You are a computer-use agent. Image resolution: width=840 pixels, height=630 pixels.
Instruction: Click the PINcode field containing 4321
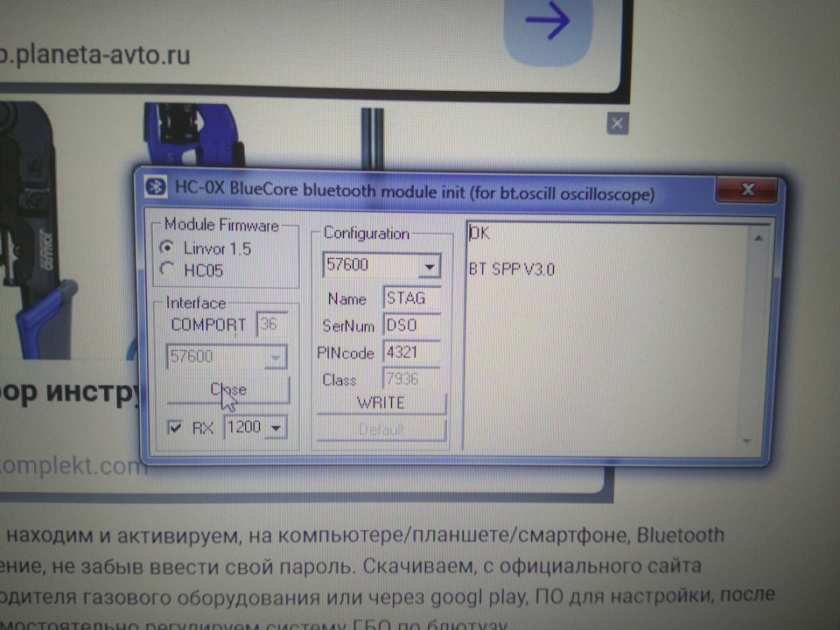click(412, 352)
